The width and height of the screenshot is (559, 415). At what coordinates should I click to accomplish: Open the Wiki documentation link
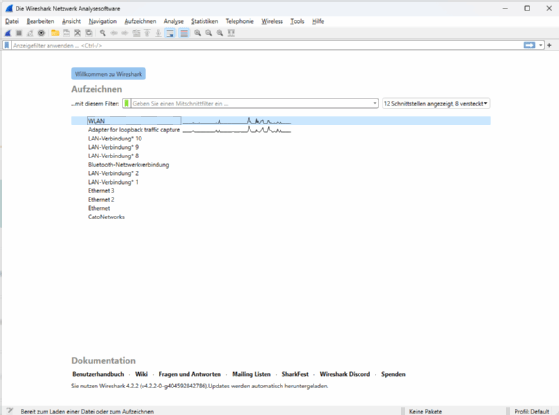click(x=141, y=374)
